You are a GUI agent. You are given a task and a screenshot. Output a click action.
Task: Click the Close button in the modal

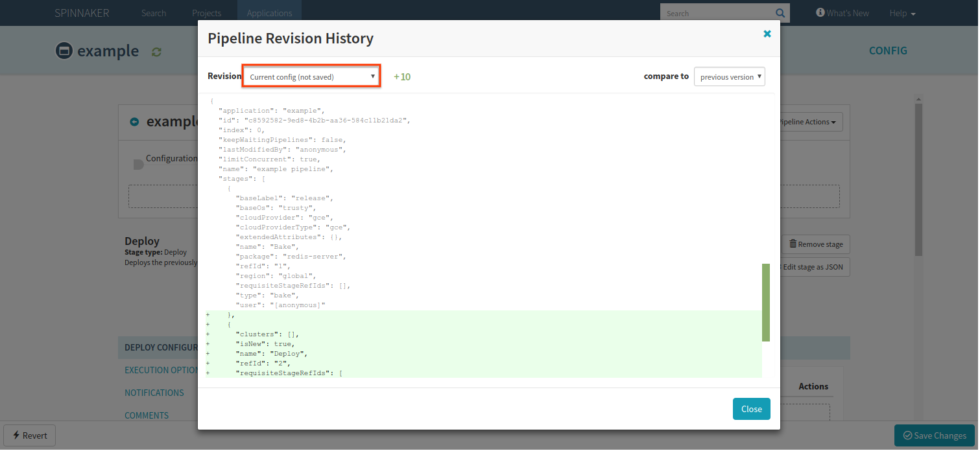pyautogui.click(x=751, y=409)
